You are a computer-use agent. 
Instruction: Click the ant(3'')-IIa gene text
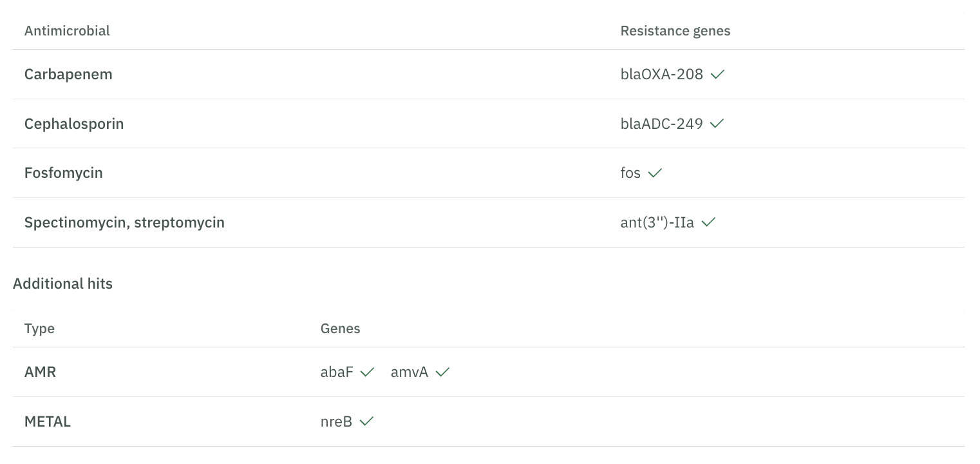[x=657, y=222]
